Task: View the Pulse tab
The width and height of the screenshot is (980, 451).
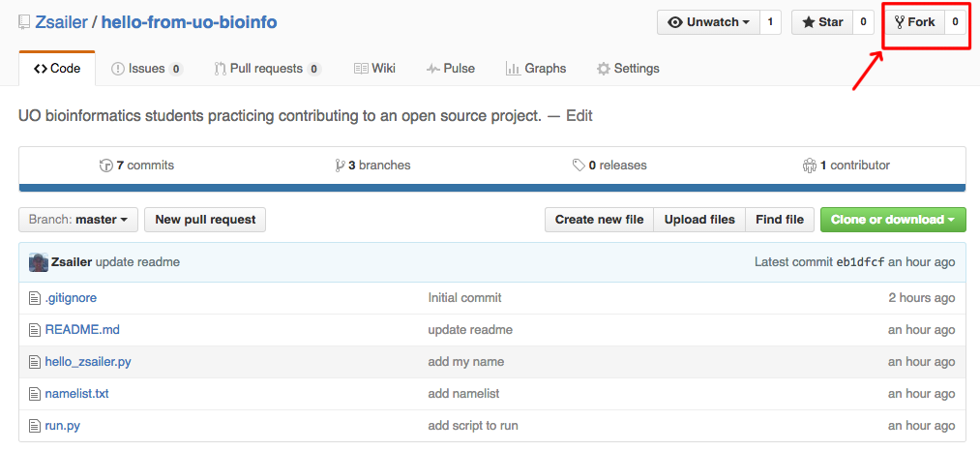Action: coord(450,69)
